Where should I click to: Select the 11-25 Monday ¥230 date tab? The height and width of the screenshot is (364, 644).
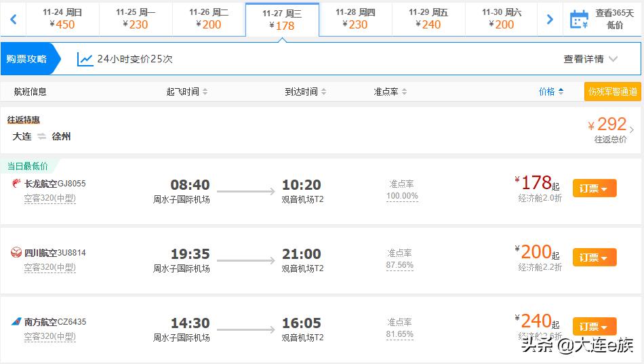(136, 19)
